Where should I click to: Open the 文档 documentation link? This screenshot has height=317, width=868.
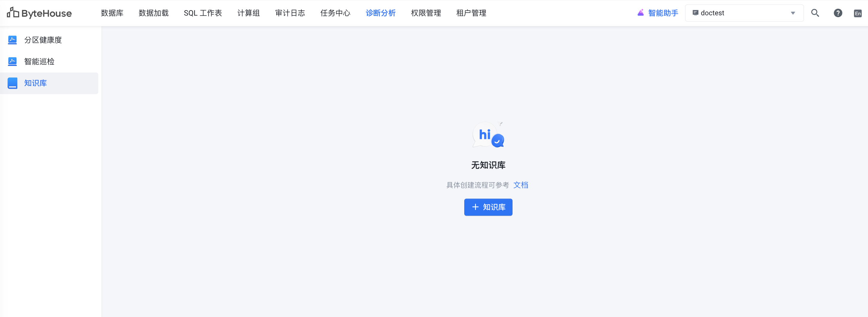coord(521,185)
